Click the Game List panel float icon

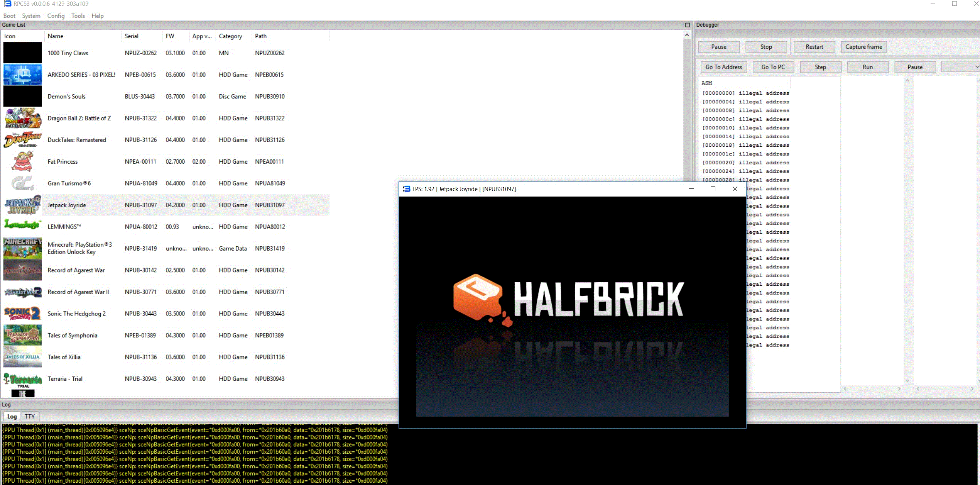click(x=687, y=25)
